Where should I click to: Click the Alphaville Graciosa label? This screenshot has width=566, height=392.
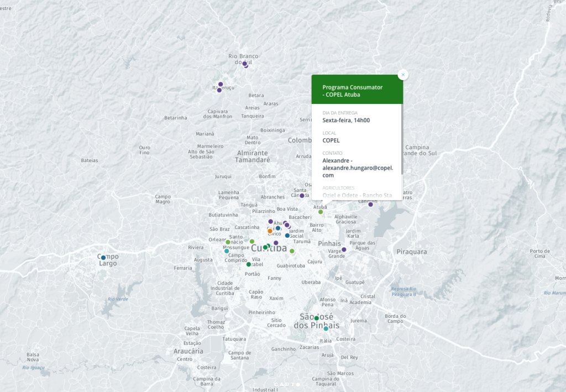pos(346,219)
